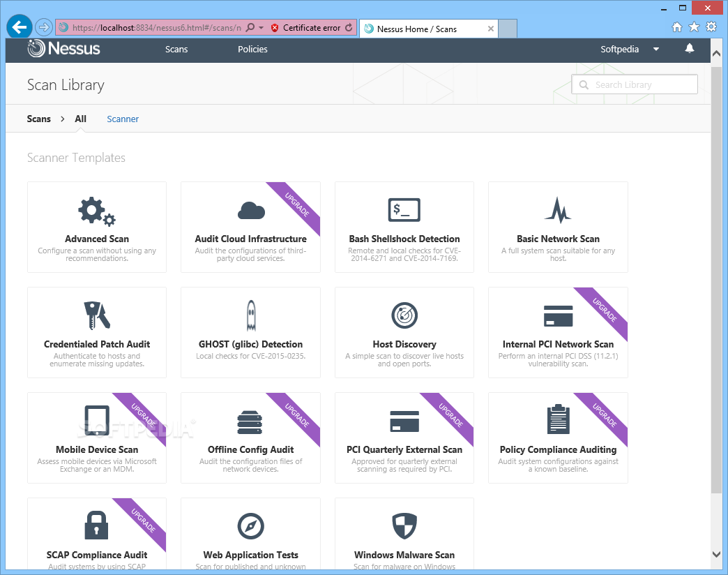The image size is (728, 575).
Task: Pick the Basic Network Scan pulse icon
Action: [x=558, y=210]
